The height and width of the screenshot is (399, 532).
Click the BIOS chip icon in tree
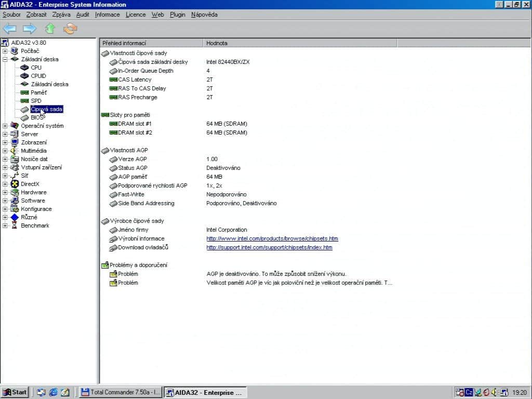[x=24, y=118]
